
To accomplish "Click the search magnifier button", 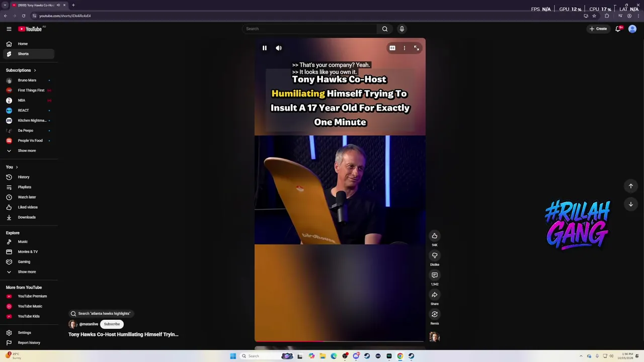I will [385, 29].
